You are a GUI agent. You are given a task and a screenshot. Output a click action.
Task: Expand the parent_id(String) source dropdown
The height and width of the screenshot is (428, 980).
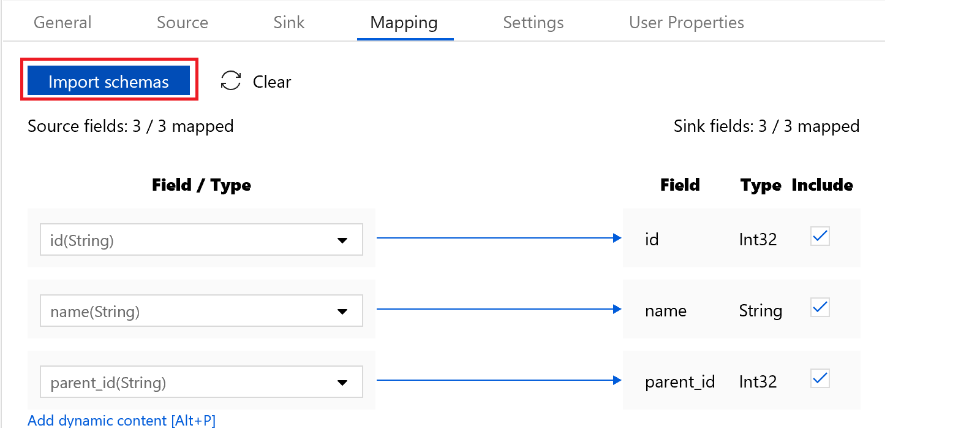(x=342, y=383)
